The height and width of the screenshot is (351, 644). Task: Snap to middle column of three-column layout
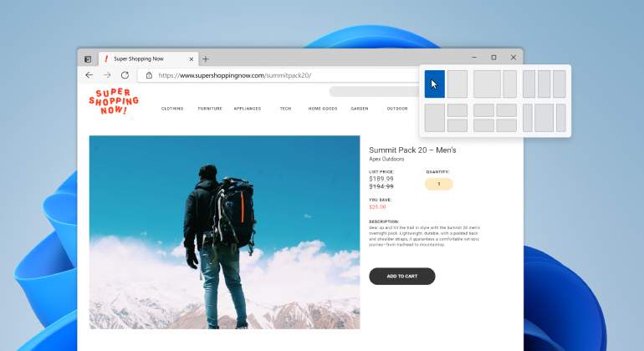pos(544,84)
